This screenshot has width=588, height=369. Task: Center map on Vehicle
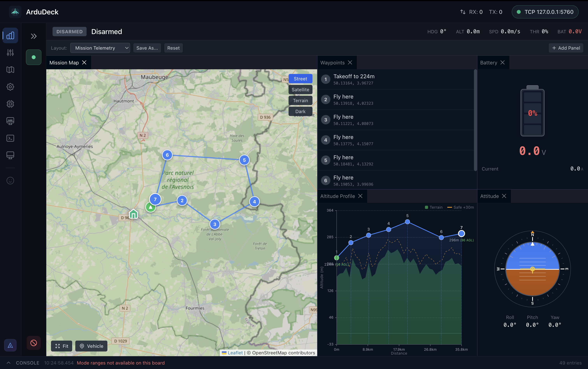point(91,346)
